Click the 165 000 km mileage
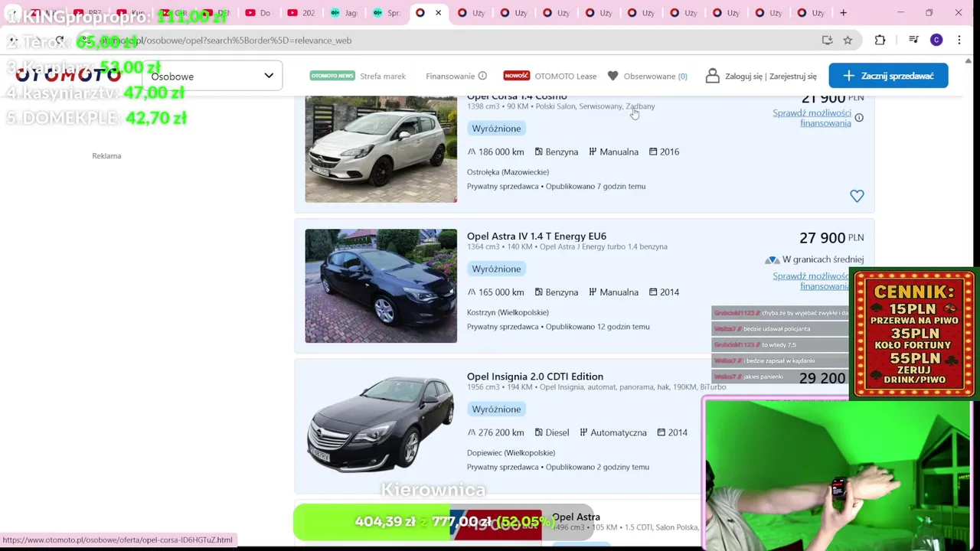 (x=501, y=292)
